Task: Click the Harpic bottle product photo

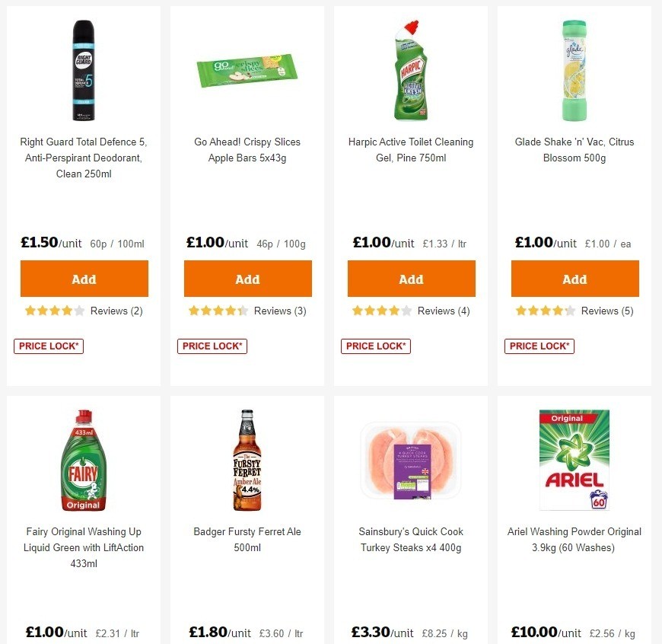Action: (x=411, y=70)
